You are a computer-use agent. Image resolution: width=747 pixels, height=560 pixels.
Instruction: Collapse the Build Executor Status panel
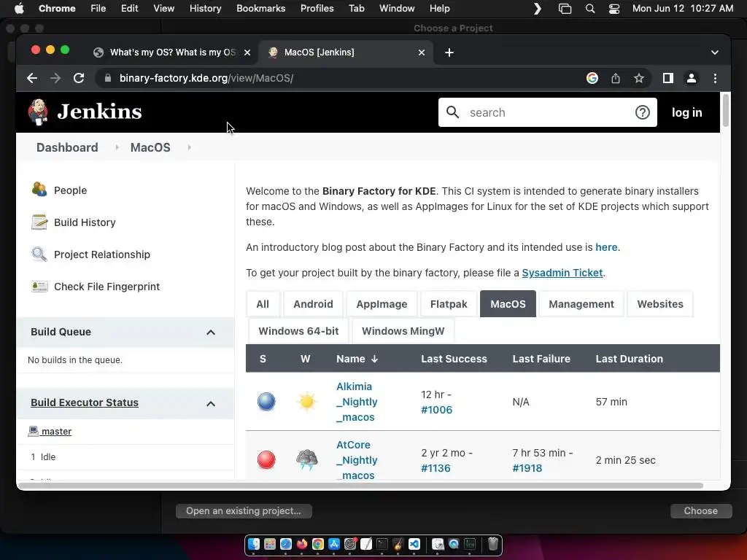click(211, 404)
